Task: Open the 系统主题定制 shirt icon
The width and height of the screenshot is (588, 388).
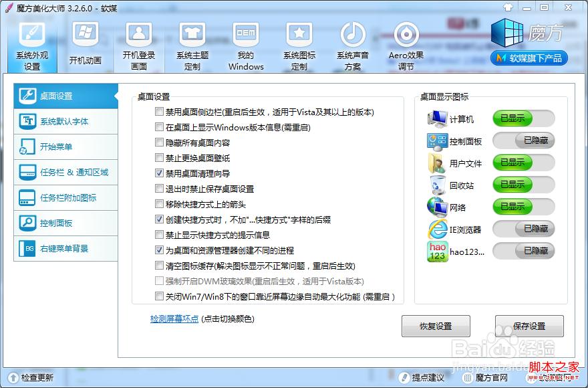Action: (x=192, y=35)
